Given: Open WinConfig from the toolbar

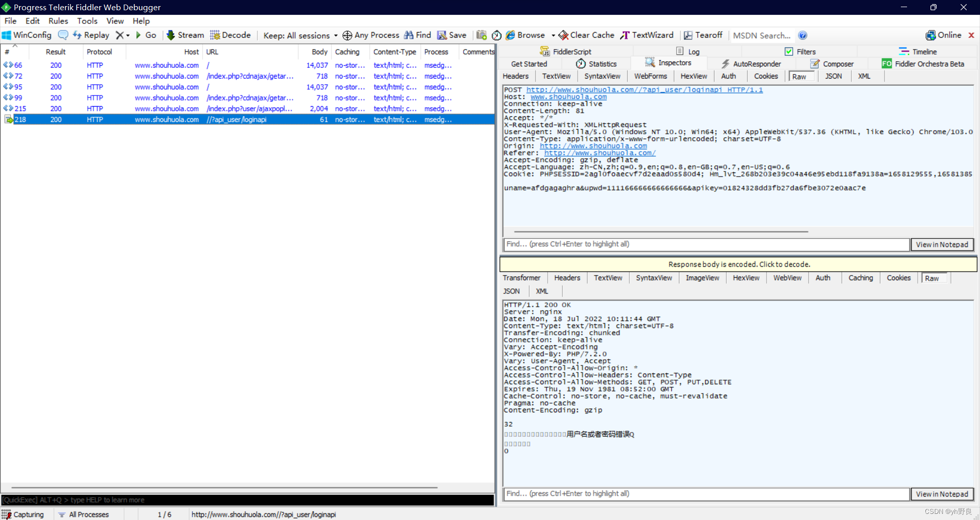Looking at the screenshot, I should (x=27, y=35).
